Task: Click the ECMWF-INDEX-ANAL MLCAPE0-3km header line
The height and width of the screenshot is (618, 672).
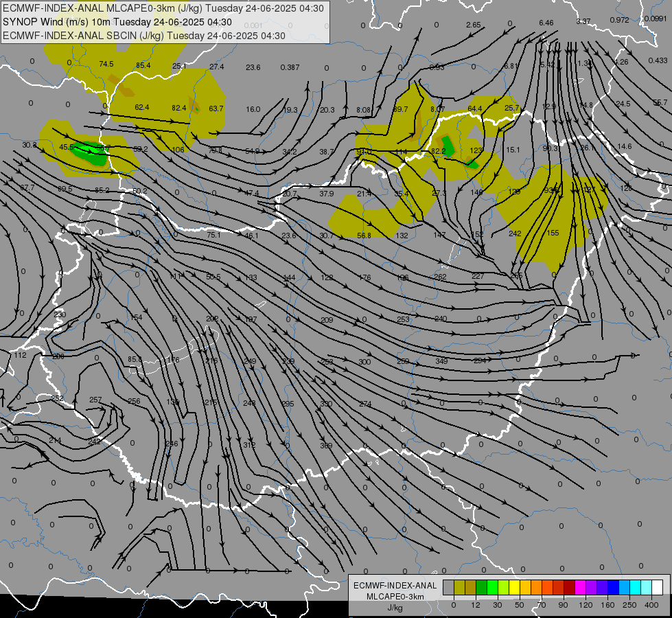Action: [x=163, y=8]
